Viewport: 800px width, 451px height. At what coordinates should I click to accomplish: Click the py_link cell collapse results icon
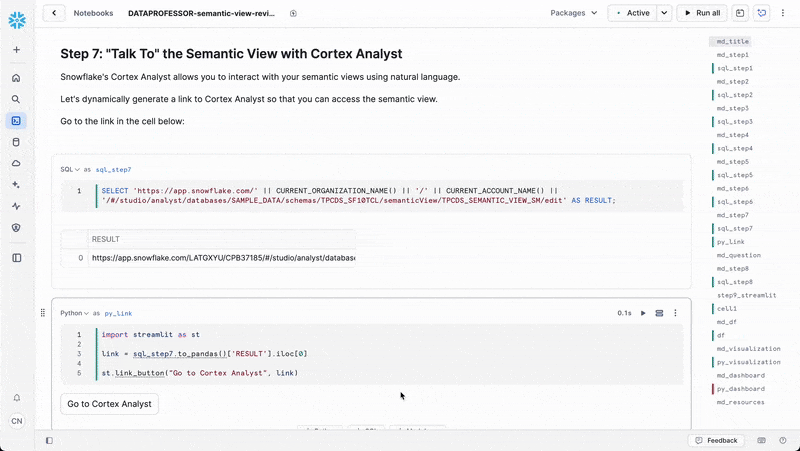(659, 313)
